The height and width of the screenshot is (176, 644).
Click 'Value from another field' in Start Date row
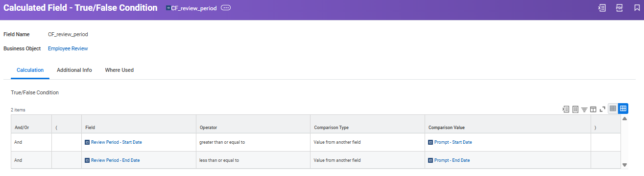click(x=337, y=142)
